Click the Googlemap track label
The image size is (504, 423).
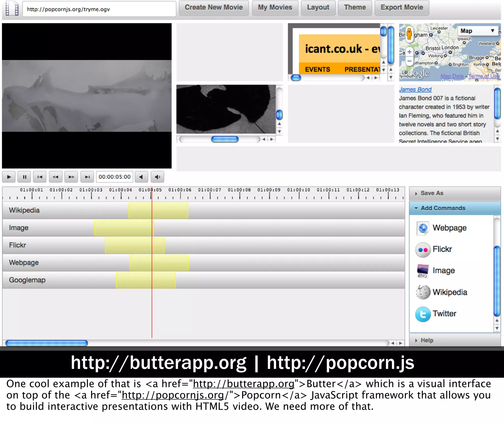click(x=27, y=280)
